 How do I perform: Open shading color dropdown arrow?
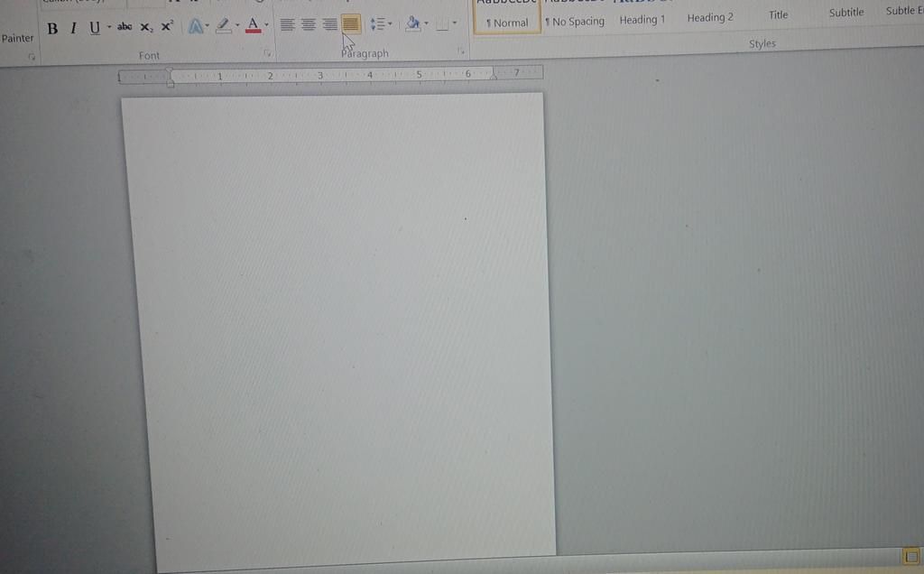(x=426, y=23)
